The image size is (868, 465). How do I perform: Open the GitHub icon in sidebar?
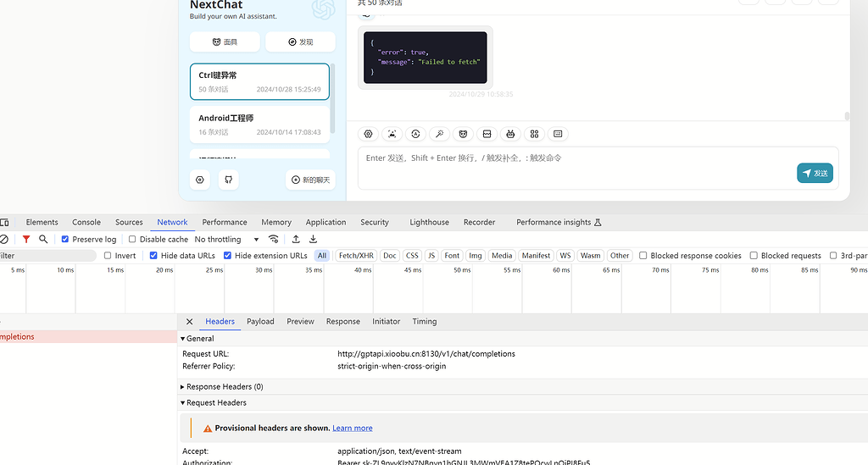pyautogui.click(x=229, y=180)
